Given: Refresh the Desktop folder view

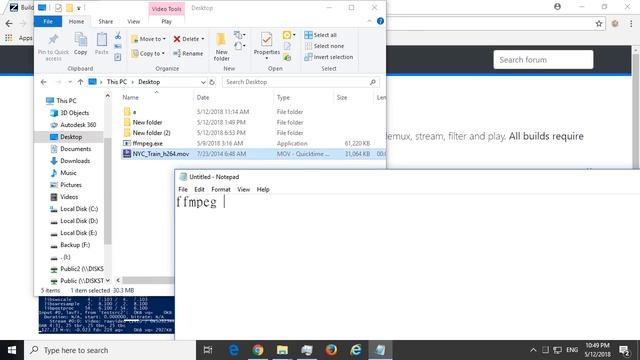Looking at the screenshot, I should [x=212, y=82].
